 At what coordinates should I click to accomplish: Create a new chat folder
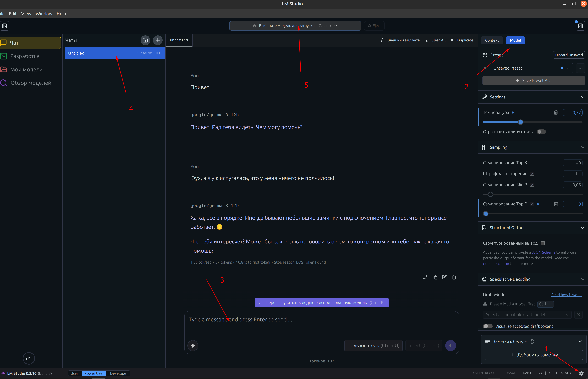point(145,40)
